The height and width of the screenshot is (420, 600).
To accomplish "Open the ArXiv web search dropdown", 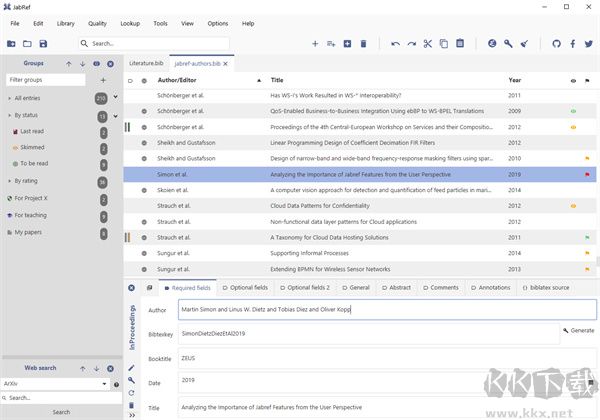I will point(103,383).
